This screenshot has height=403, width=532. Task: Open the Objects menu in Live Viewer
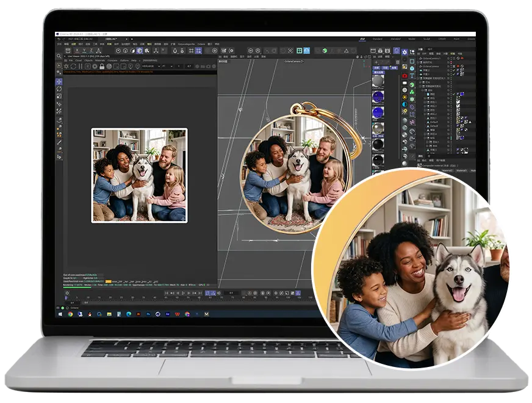(x=88, y=60)
